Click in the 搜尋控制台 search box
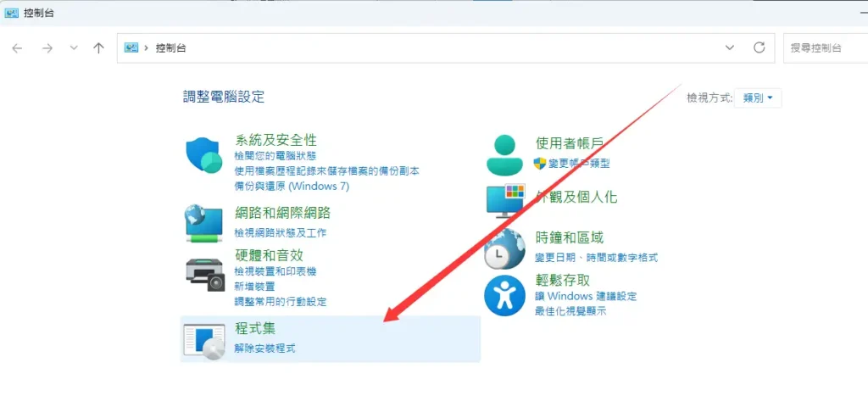868x396 pixels. [826, 48]
